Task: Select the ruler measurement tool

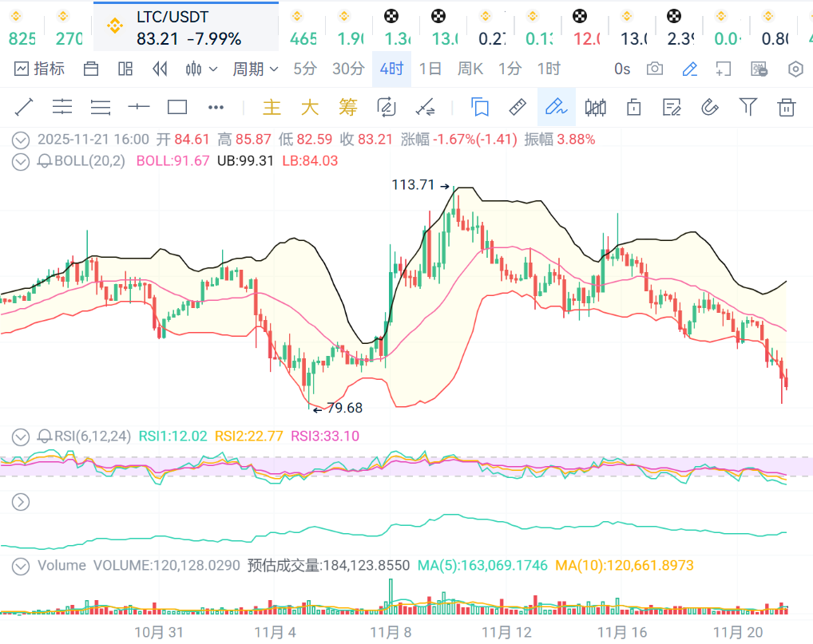Action: pyautogui.click(x=518, y=107)
